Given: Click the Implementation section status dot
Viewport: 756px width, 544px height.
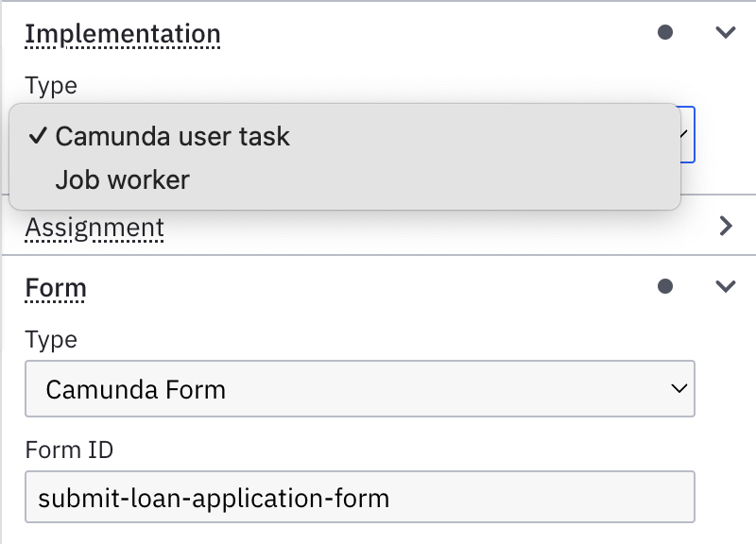Looking at the screenshot, I should pyautogui.click(x=664, y=31).
